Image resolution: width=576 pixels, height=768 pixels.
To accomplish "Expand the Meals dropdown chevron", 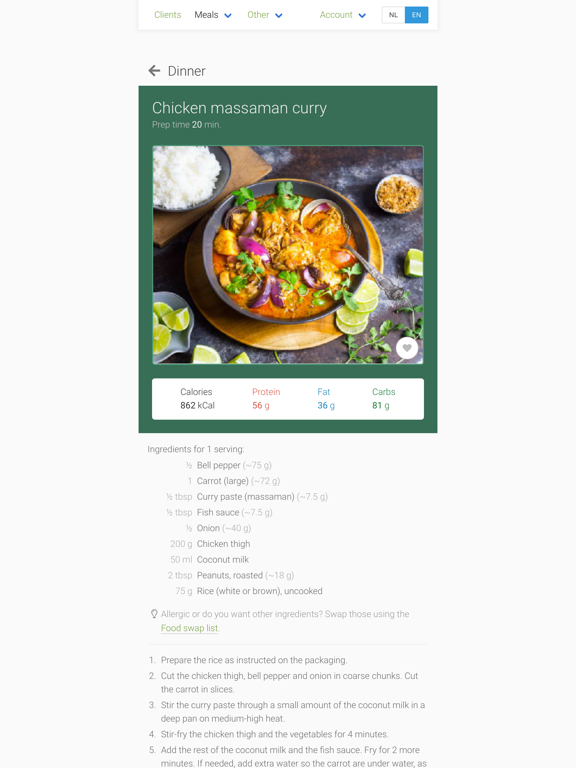I will (x=228, y=16).
